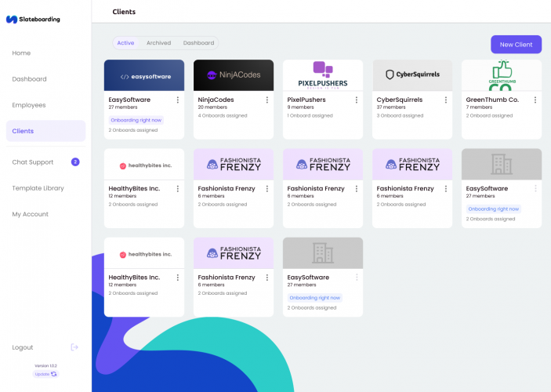
Task: Open the Template Library
Action: coord(38,188)
